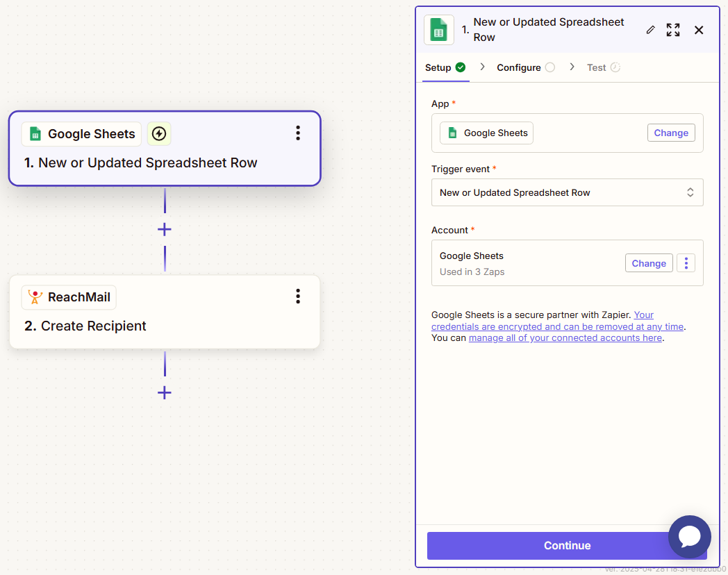Select the Create Recipient step card
This screenshot has height=575, width=728.
point(165,312)
